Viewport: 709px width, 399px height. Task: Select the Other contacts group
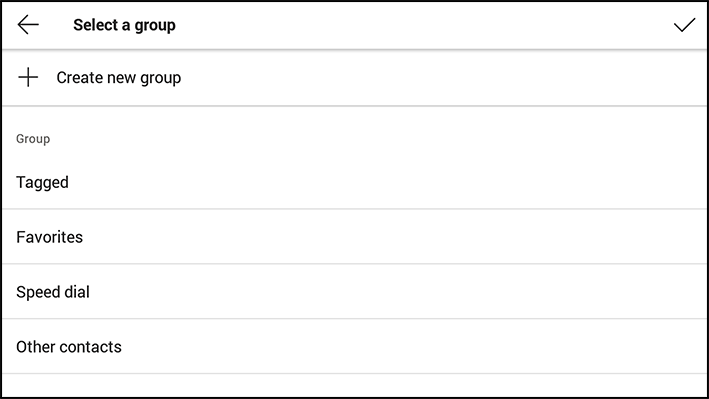point(354,347)
